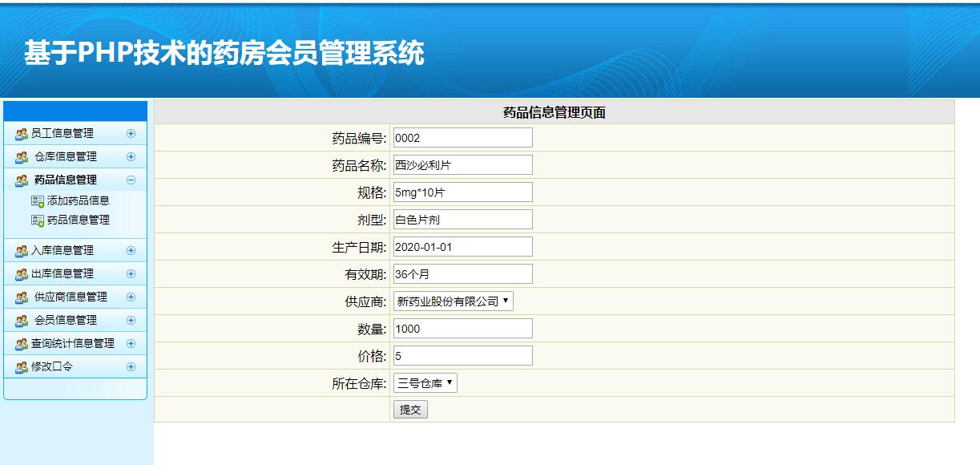Expand 供应商信息管理 with its plus button

(x=131, y=297)
